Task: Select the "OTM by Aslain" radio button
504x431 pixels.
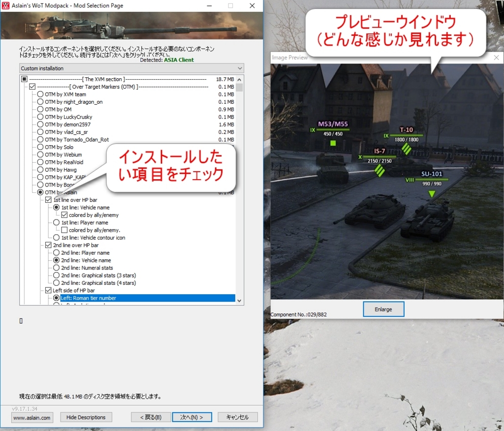Action: click(40, 192)
